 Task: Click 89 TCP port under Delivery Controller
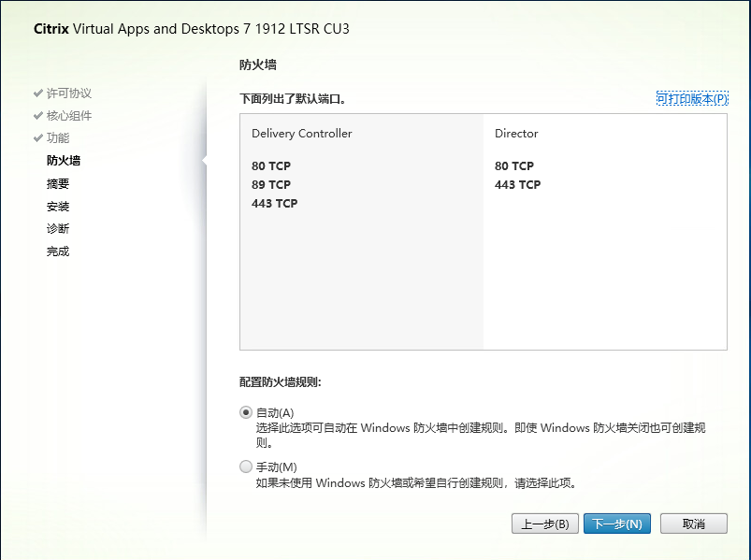point(271,185)
